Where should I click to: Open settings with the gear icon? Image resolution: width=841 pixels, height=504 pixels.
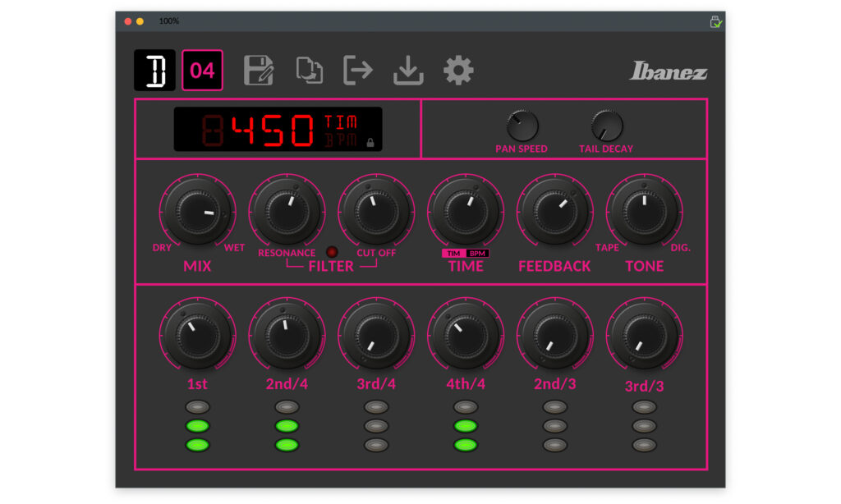[458, 71]
